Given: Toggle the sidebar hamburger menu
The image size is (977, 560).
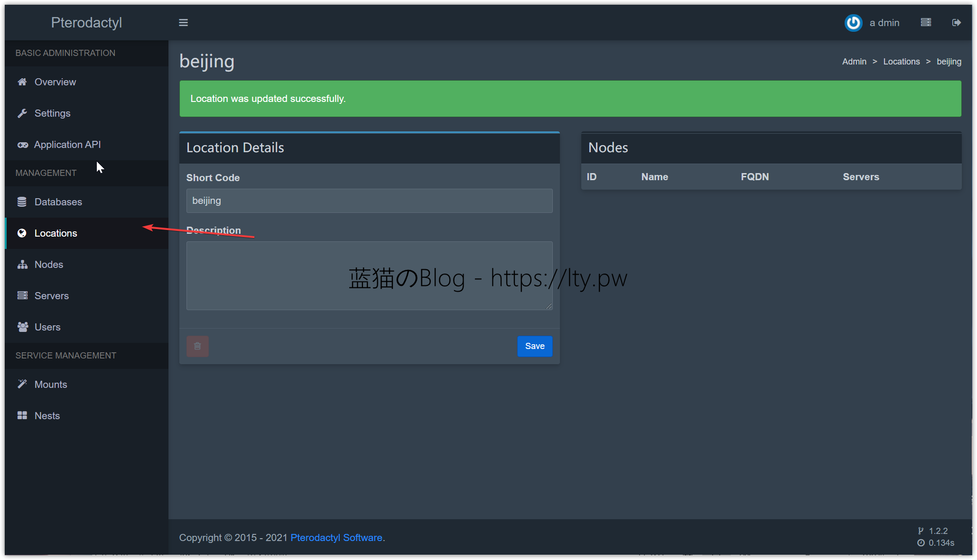Looking at the screenshot, I should point(183,23).
